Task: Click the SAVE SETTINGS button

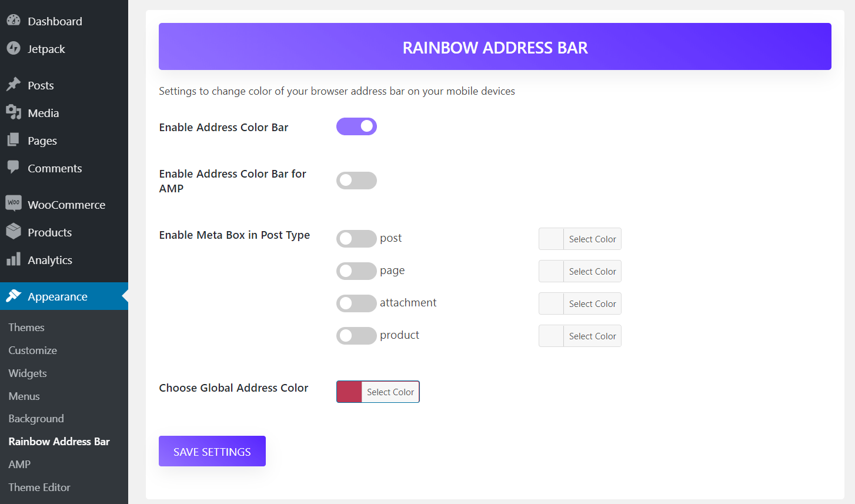Action: coord(212,451)
